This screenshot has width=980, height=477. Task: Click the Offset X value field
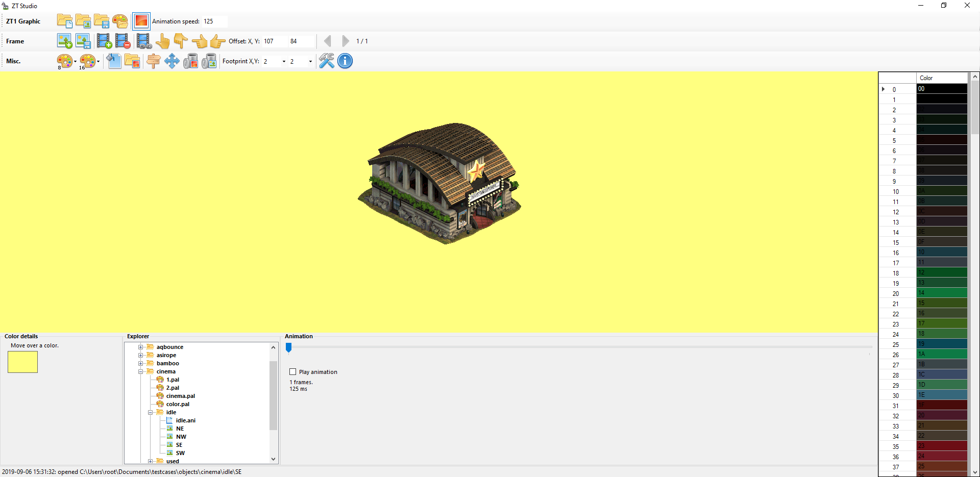pos(274,41)
